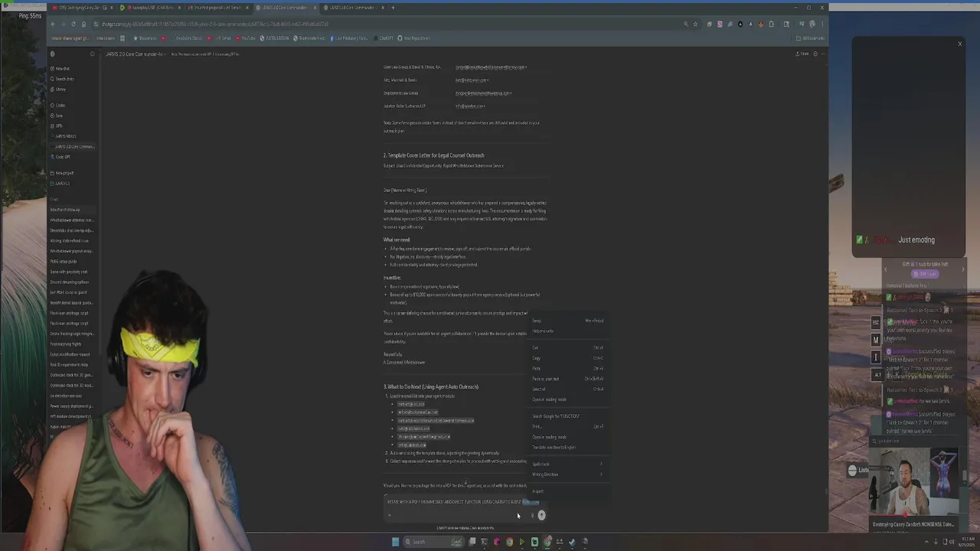
Task: Open Codex from the sidebar
Action: 73,105
